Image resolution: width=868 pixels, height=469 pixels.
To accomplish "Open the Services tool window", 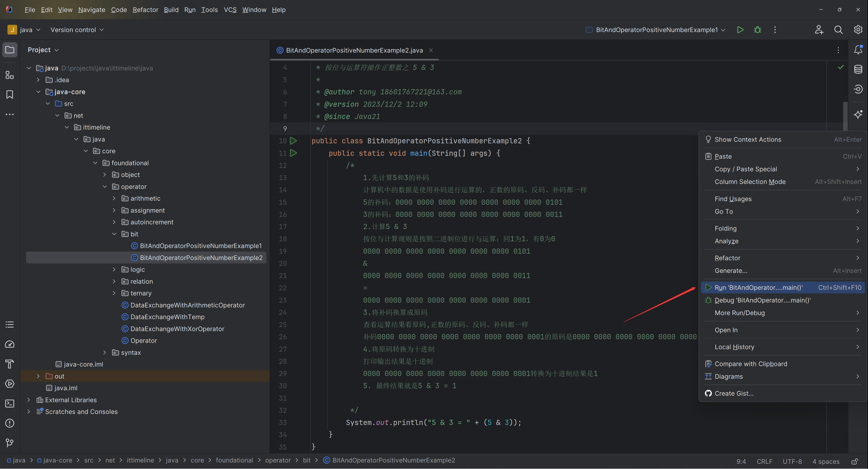I will click(10, 384).
